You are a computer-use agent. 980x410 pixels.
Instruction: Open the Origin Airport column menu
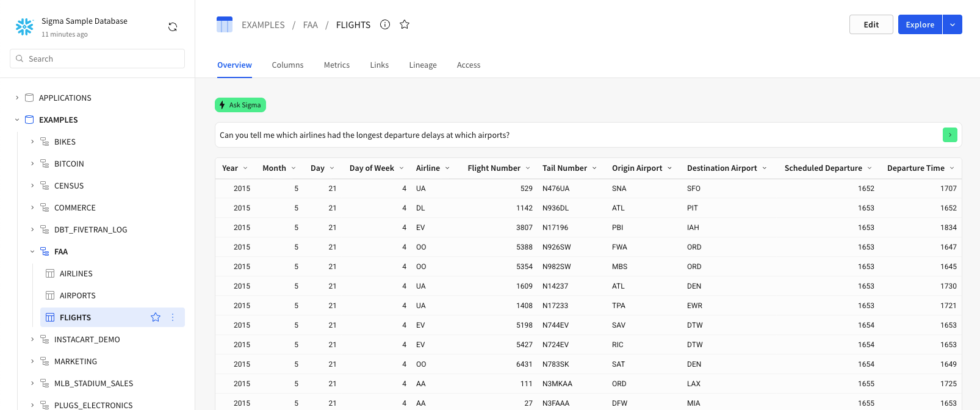pos(669,168)
